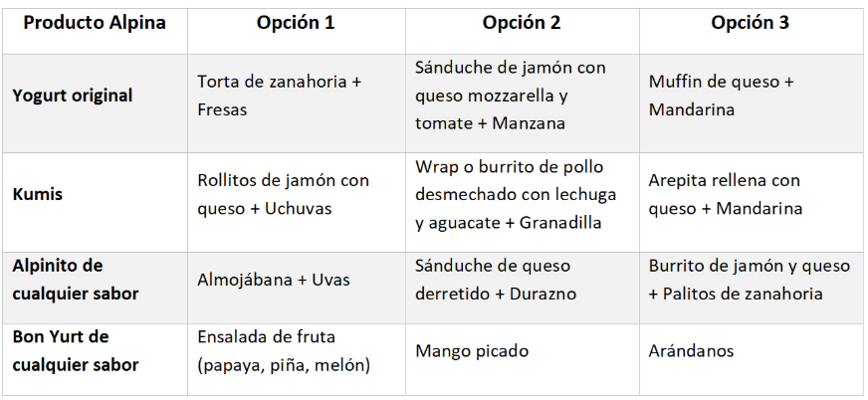Click the Wrap o burrito de pollo cell
868x400 pixels.
517,194
